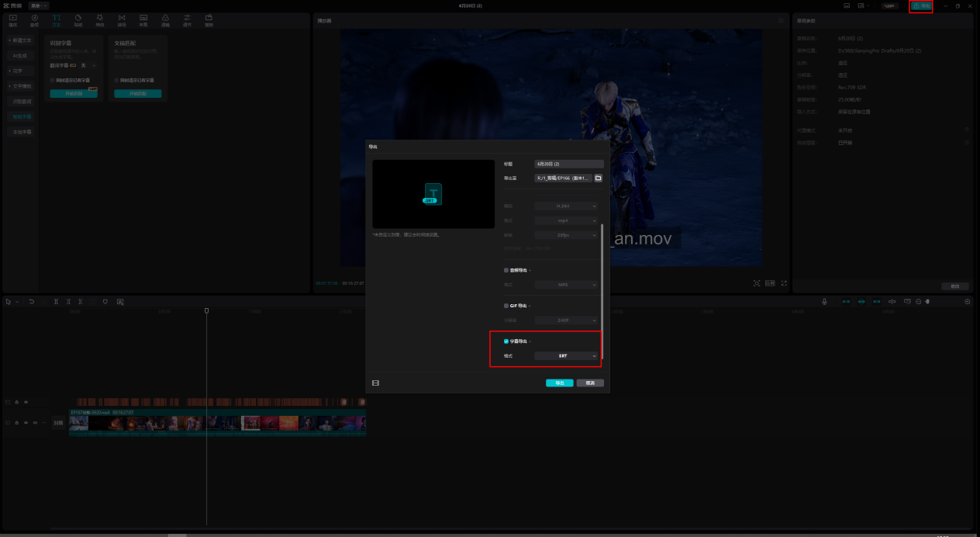Click the undo arrow in timeline toolbar
The image size is (980, 537).
pyautogui.click(x=32, y=301)
